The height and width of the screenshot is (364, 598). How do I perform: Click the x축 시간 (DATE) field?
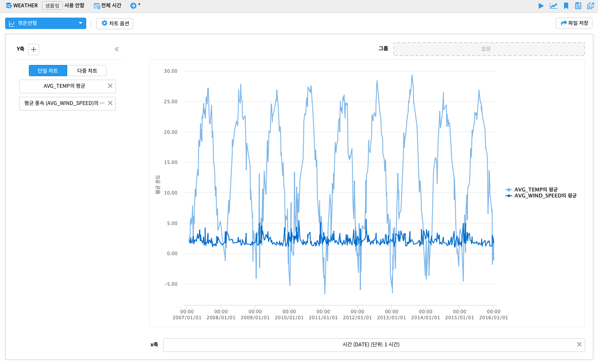pyautogui.click(x=374, y=345)
